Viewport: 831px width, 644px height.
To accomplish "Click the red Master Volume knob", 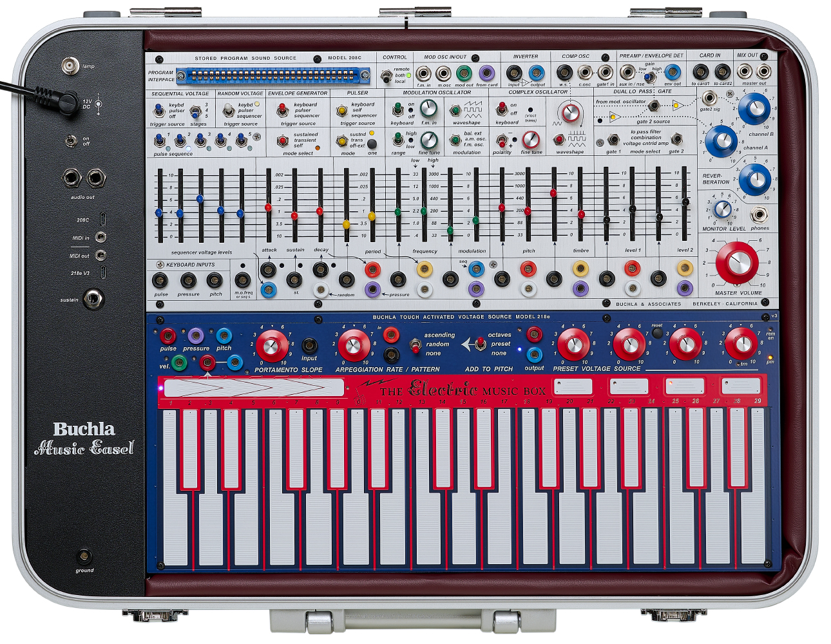I will [737, 262].
